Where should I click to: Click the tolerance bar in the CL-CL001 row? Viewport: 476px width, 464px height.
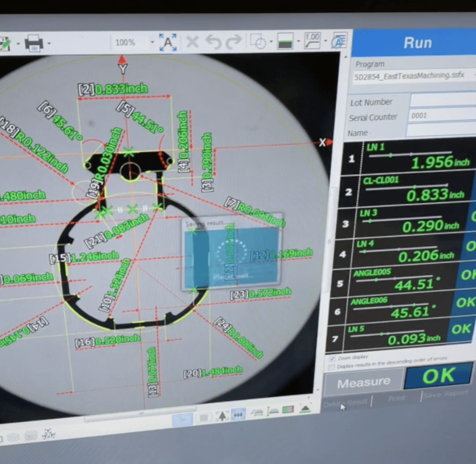407,187
